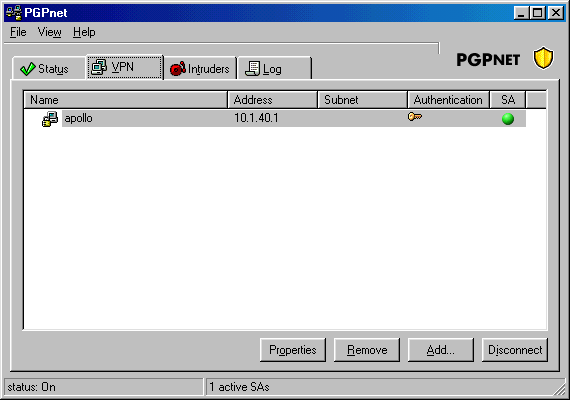This screenshot has height=400, width=570.
Task: Click the Log scroll paper icon
Action: tap(252, 69)
